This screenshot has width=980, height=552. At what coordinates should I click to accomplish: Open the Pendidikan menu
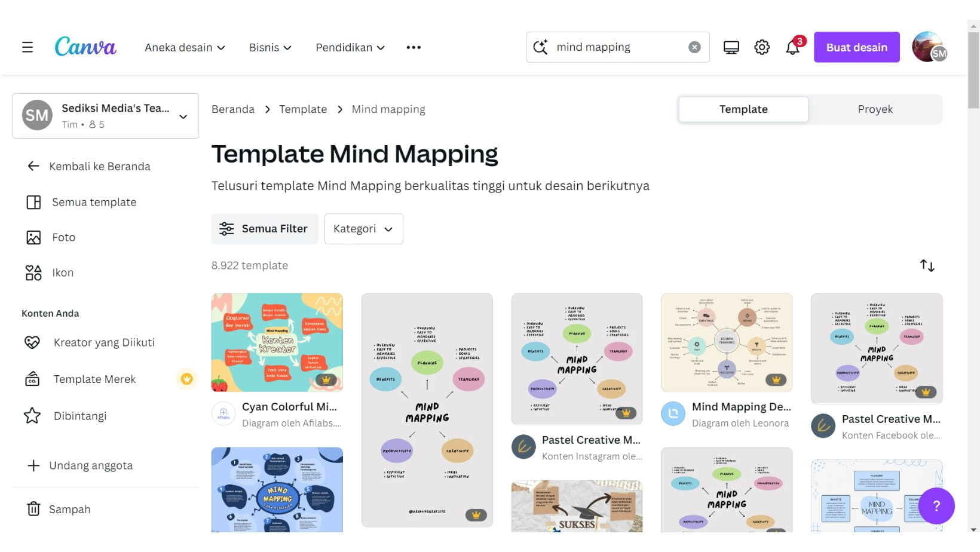[350, 47]
